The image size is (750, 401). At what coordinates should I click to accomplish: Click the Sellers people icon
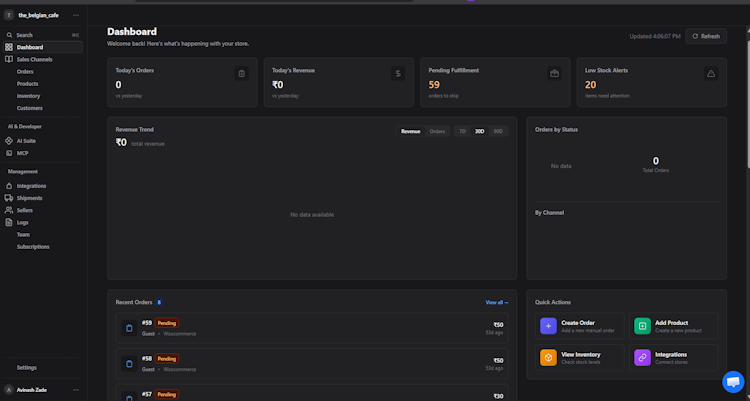[x=9, y=210]
